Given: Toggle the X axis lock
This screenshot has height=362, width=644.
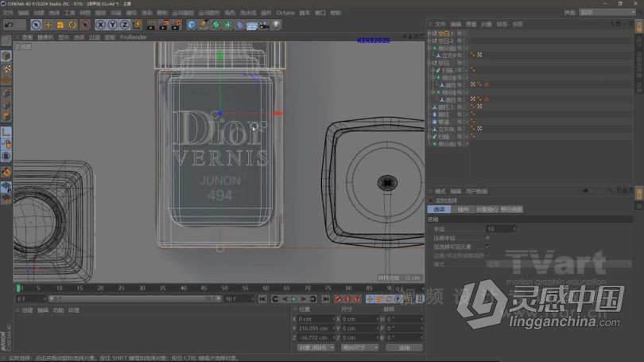Looking at the screenshot, I should pyautogui.click(x=100, y=25).
